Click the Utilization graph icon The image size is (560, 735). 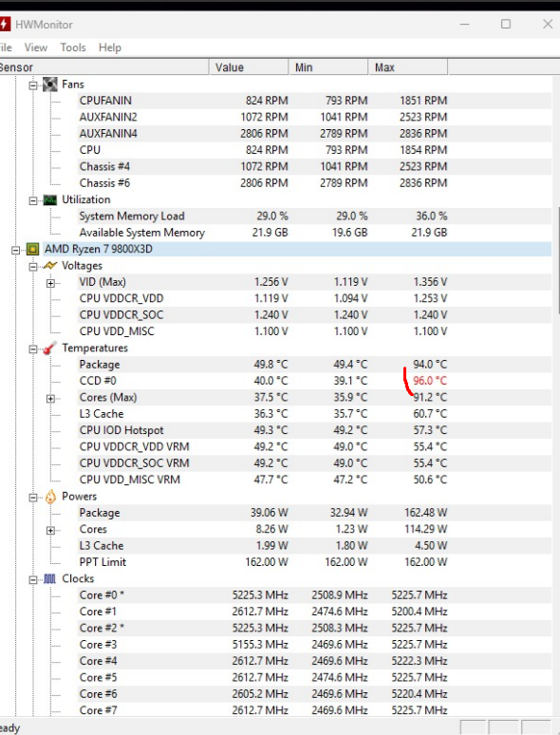click(50, 200)
